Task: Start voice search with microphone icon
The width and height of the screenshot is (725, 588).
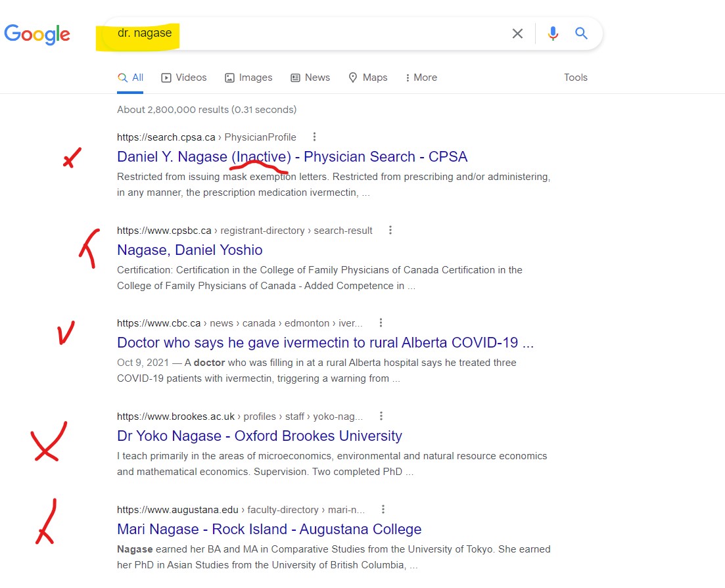Action: pyautogui.click(x=553, y=34)
